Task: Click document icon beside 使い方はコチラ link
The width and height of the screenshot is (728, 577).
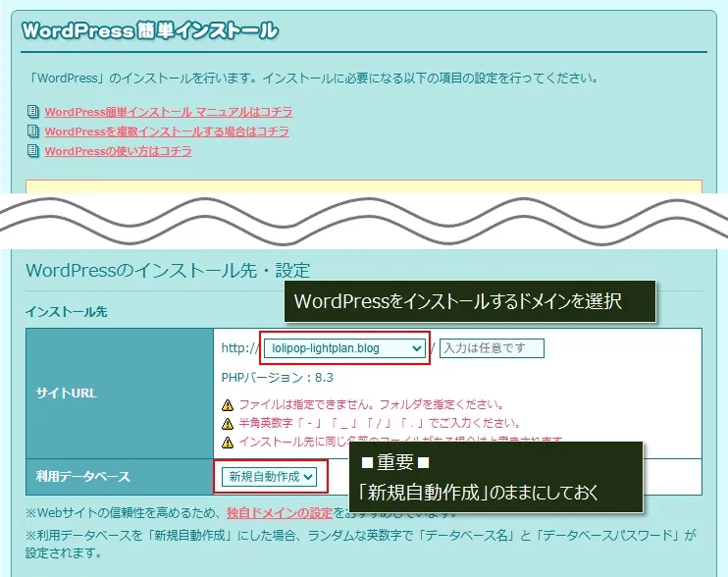Action: pos(32,150)
